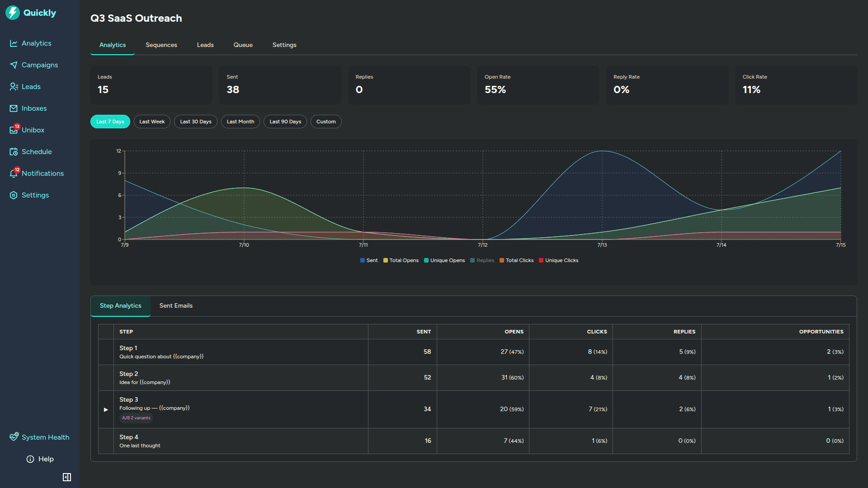Click the Click Rate 11% card

tap(796, 85)
